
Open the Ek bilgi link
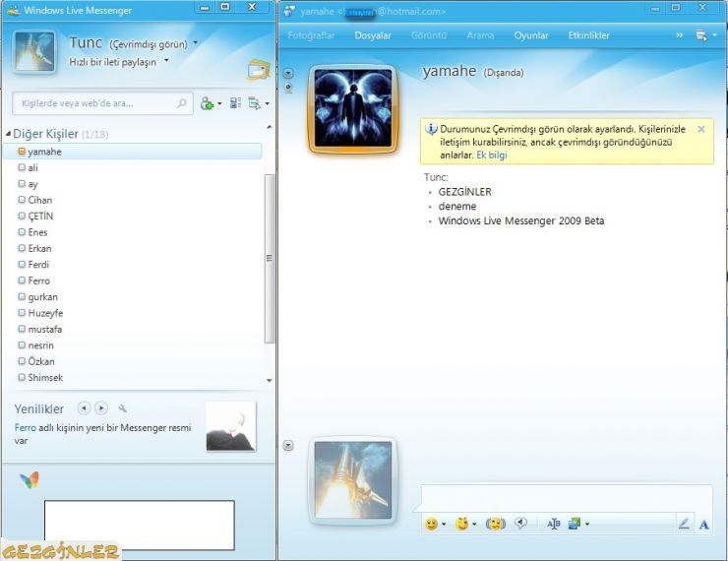tap(492, 156)
